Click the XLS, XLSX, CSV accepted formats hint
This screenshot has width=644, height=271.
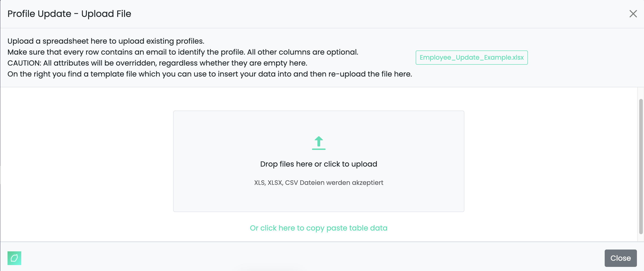pyautogui.click(x=319, y=183)
